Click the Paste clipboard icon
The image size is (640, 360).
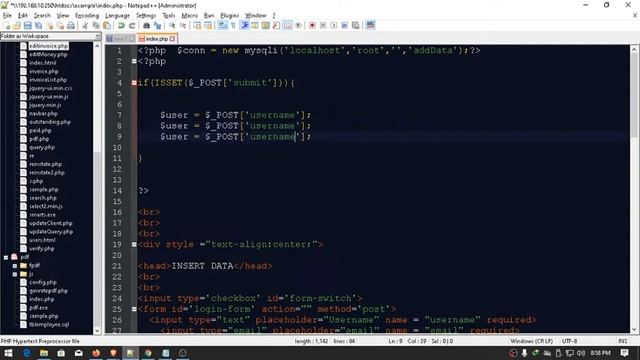107,25
